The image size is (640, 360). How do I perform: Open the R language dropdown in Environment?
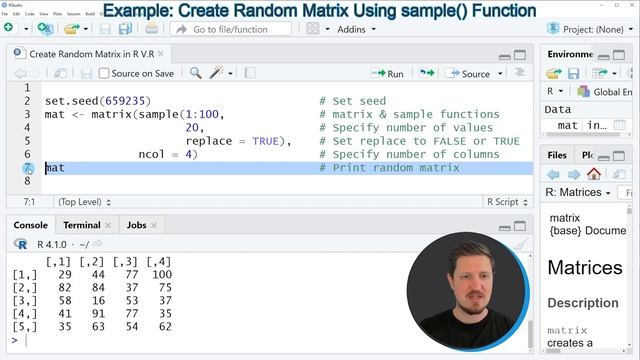[x=555, y=91]
